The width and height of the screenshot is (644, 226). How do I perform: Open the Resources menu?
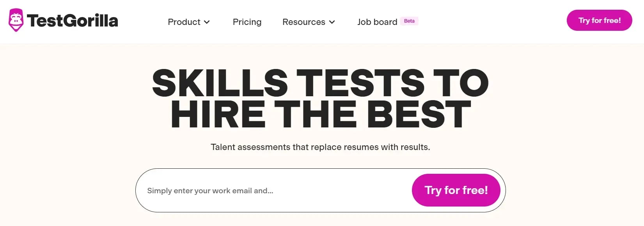pyautogui.click(x=303, y=22)
